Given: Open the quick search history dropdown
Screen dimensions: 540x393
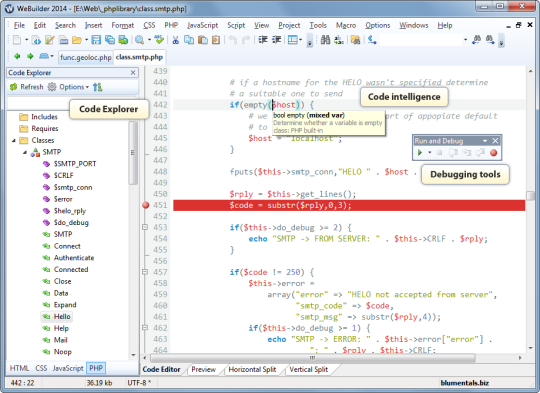Looking at the screenshot, I should (x=465, y=40).
